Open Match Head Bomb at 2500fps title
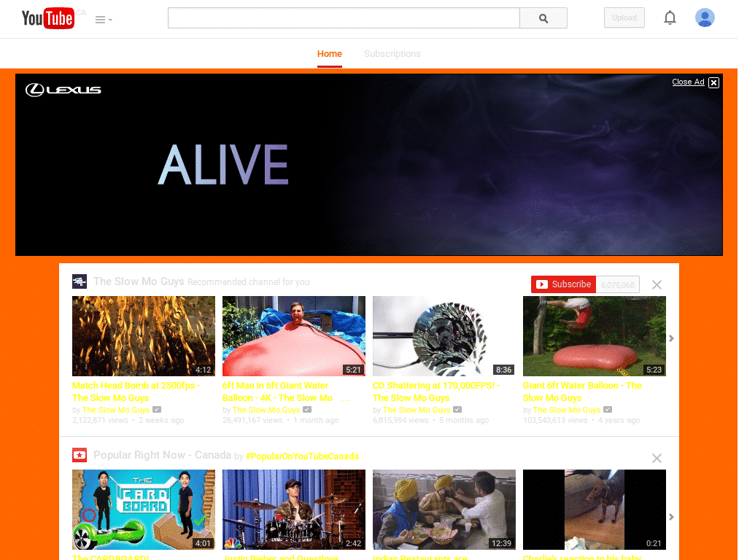This screenshot has width=747, height=560. pos(136,392)
